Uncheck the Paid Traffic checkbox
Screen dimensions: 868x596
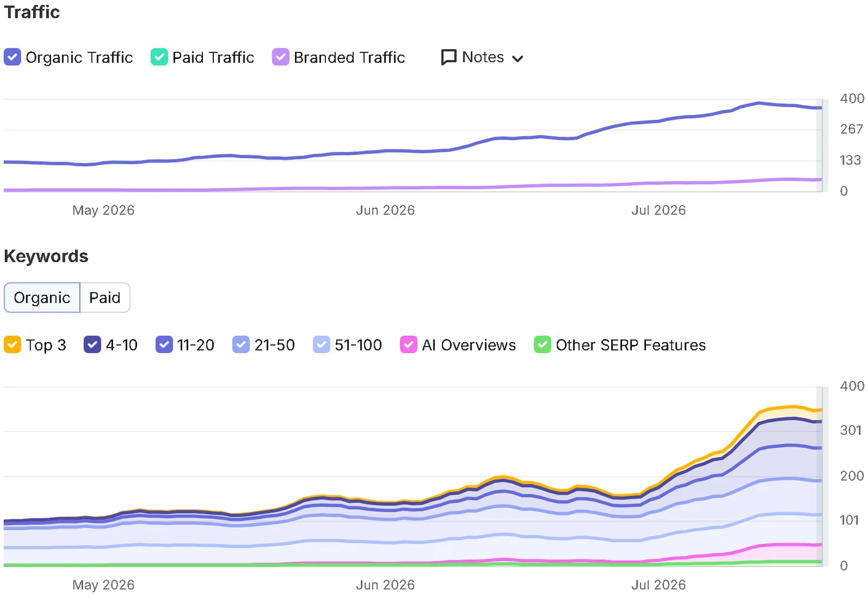pos(159,57)
